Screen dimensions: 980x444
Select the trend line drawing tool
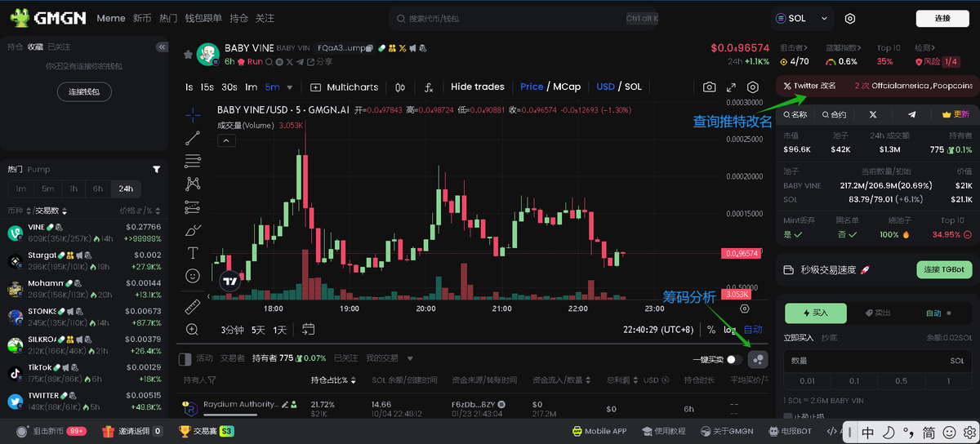point(193,137)
